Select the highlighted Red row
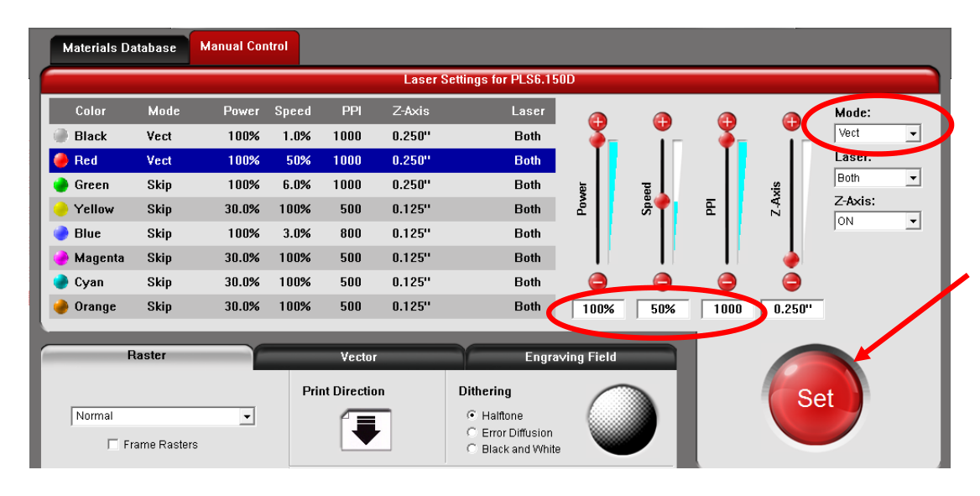 click(x=303, y=160)
